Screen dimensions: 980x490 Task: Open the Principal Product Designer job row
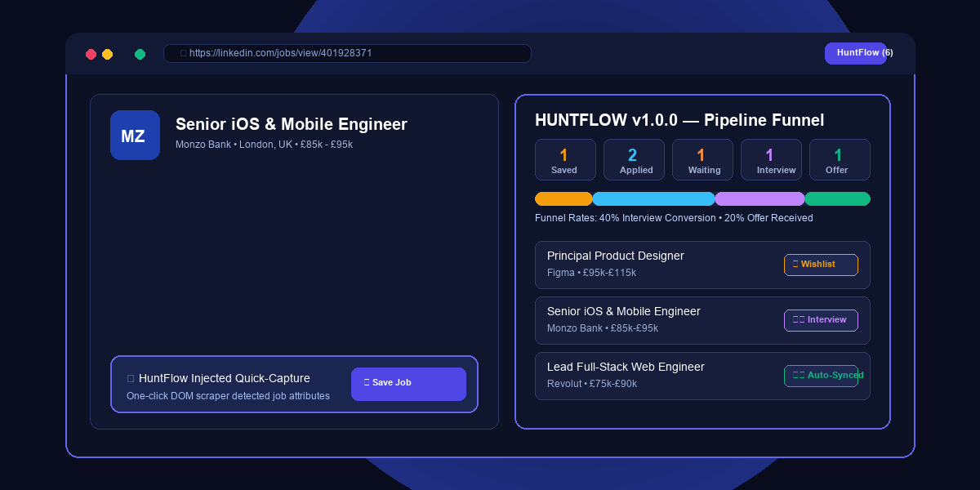click(702, 265)
